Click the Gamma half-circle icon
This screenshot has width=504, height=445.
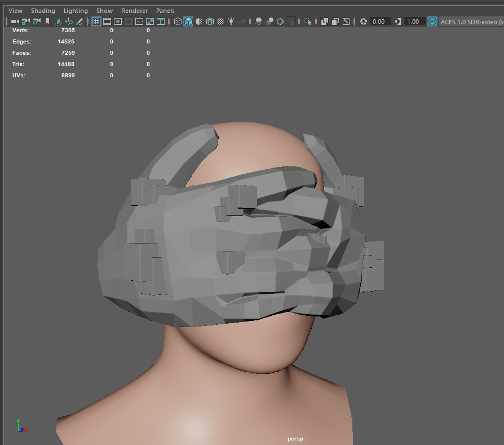(398, 21)
